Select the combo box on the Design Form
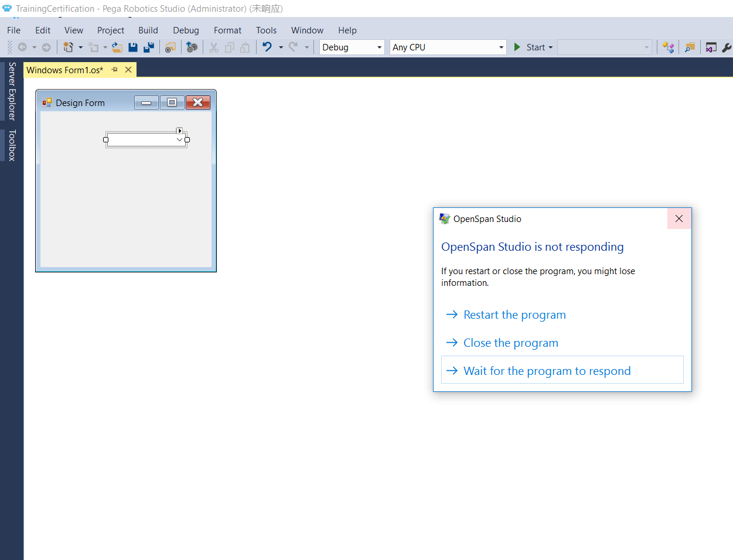733x560 pixels. pyautogui.click(x=146, y=139)
